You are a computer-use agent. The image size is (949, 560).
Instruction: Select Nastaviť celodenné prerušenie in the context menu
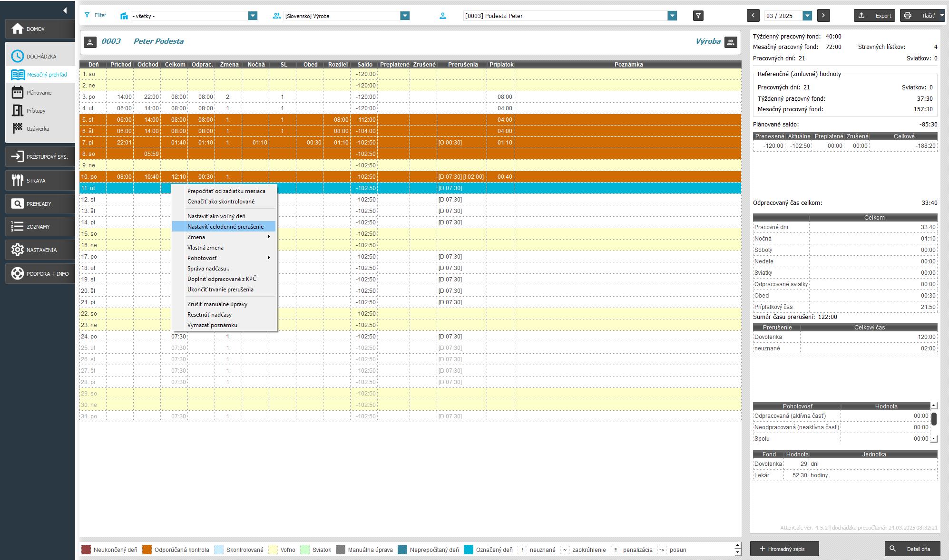pyautogui.click(x=225, y=227)
